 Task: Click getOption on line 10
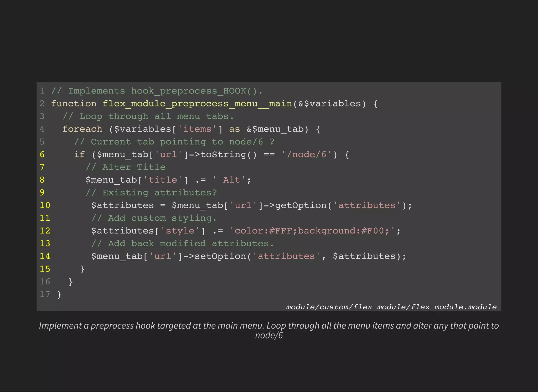301,205
